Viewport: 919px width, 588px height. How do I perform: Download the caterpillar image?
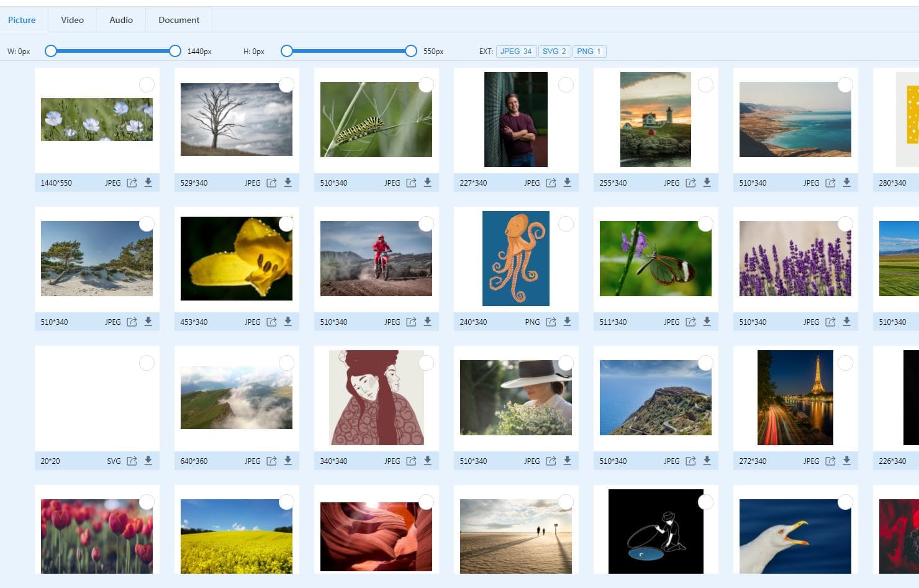(x=428, y=183)
